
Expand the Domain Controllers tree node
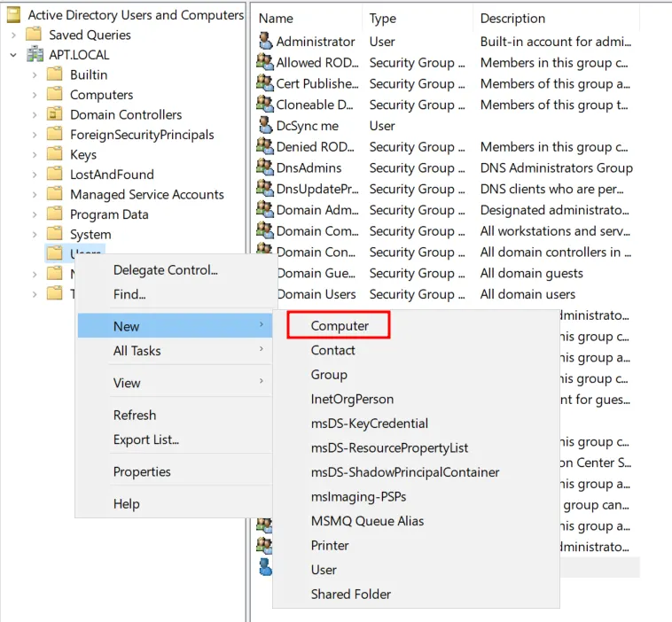35,115
